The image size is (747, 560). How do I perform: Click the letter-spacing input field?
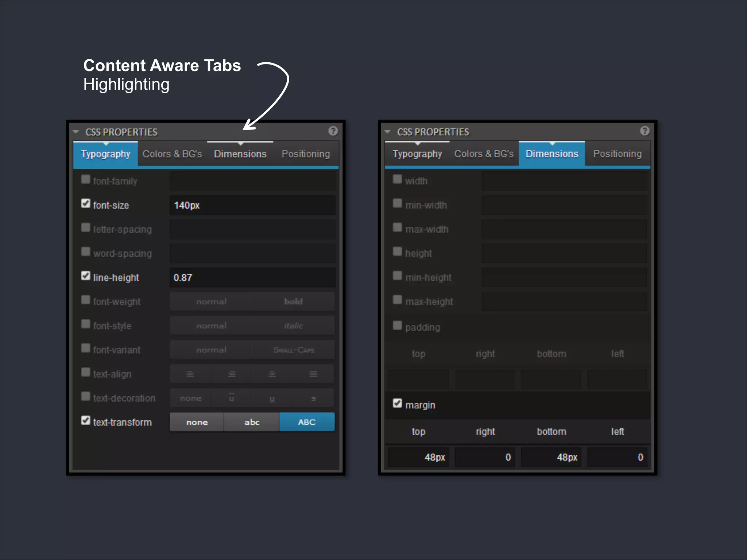252,229
